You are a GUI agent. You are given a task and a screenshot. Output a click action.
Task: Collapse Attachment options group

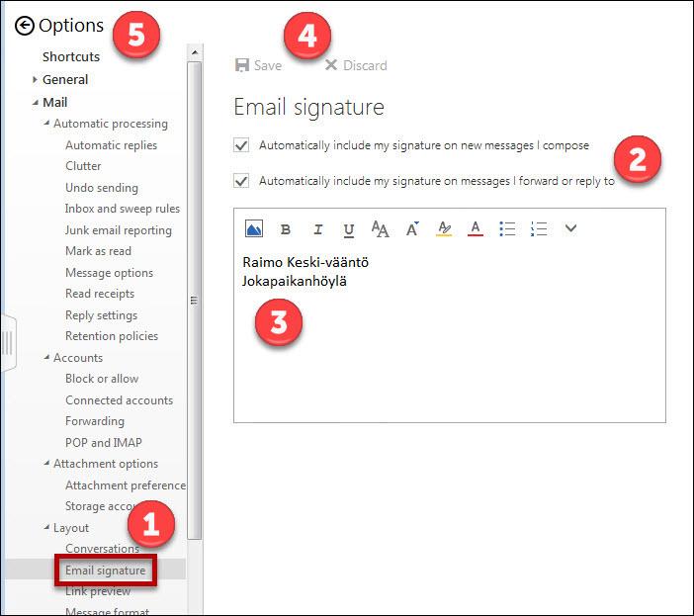point(46,463)
